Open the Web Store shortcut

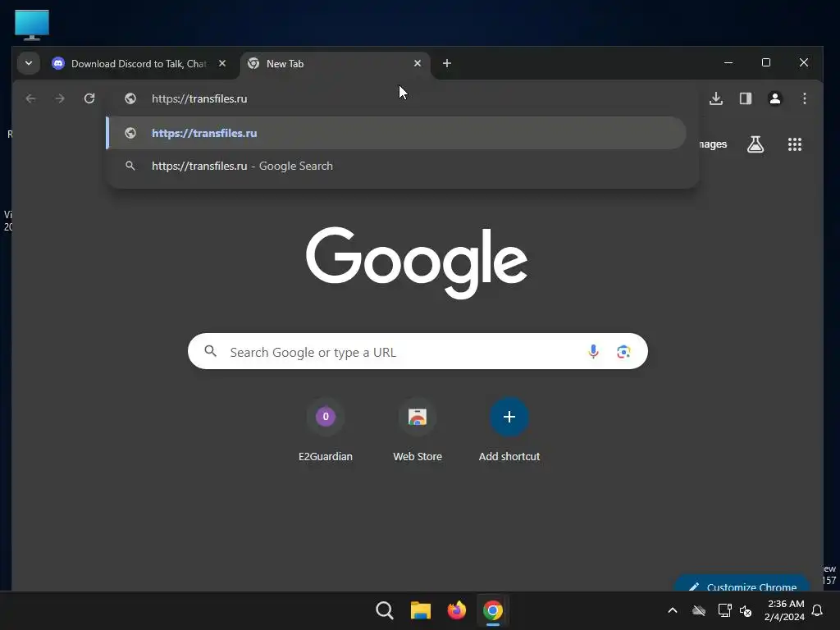point(418,430)
